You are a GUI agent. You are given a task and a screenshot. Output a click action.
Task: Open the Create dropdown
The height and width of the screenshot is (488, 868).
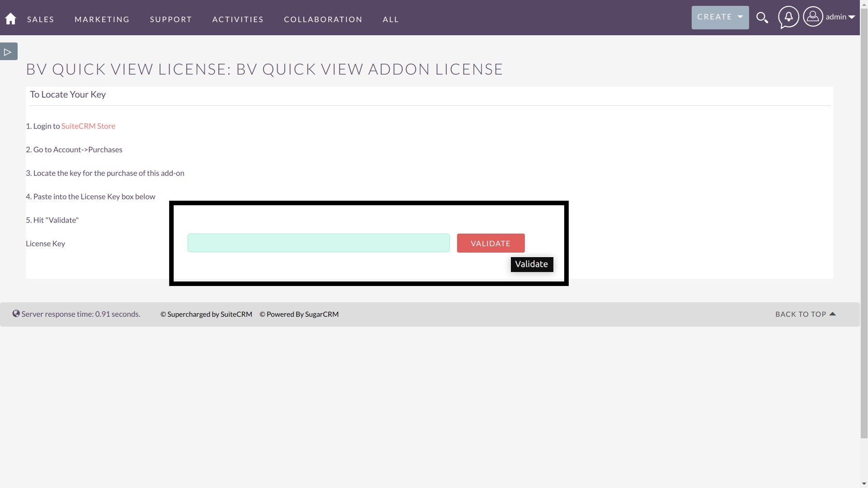click(x=720, y=17)
